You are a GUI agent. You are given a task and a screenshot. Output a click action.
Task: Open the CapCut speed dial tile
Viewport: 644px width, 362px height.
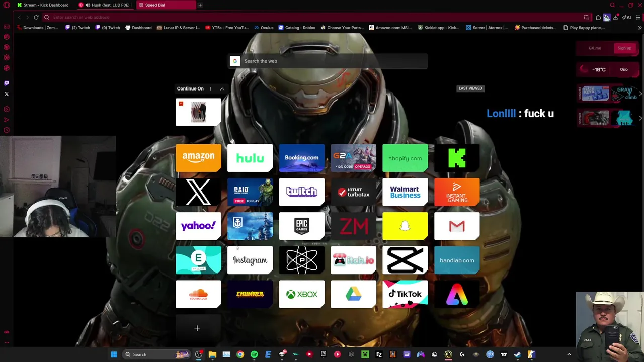pyautogui.click(x=405, y=260)
